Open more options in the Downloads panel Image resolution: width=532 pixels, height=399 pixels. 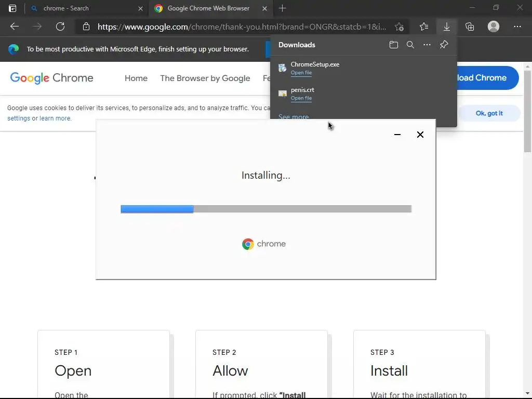coord(427,45)
